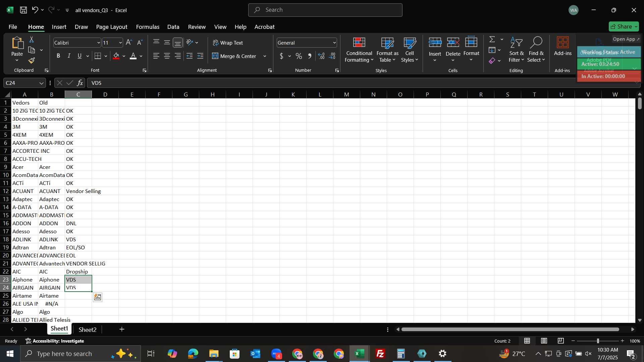Click the Increase Indent icon
This screenshot has width=644, height=362.
click(x=200, y=56)
